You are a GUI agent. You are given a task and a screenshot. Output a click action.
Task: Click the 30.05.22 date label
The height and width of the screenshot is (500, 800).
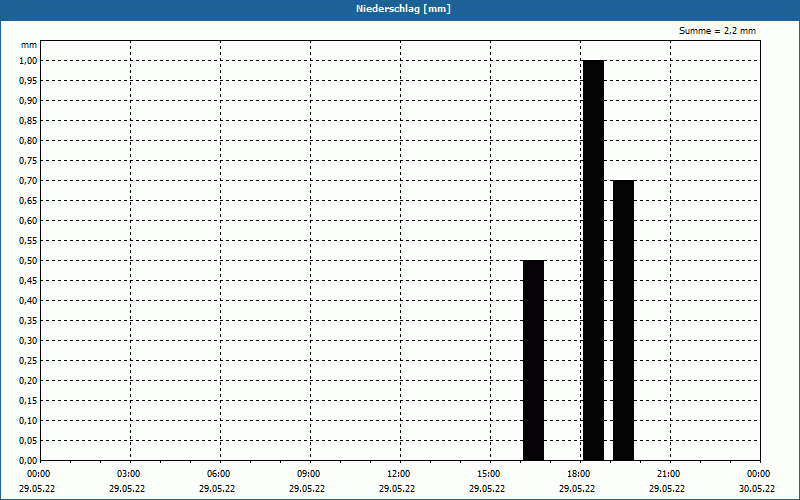757,489
